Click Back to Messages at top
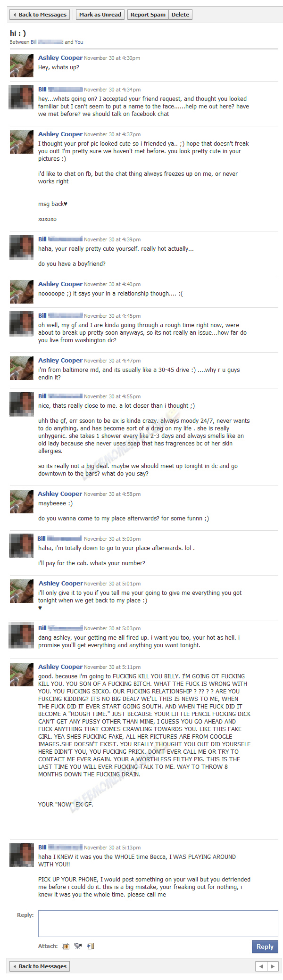 click(x=40, y=15)
